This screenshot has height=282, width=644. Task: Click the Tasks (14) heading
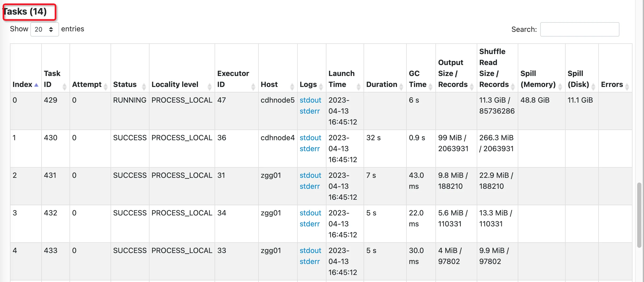26,11
